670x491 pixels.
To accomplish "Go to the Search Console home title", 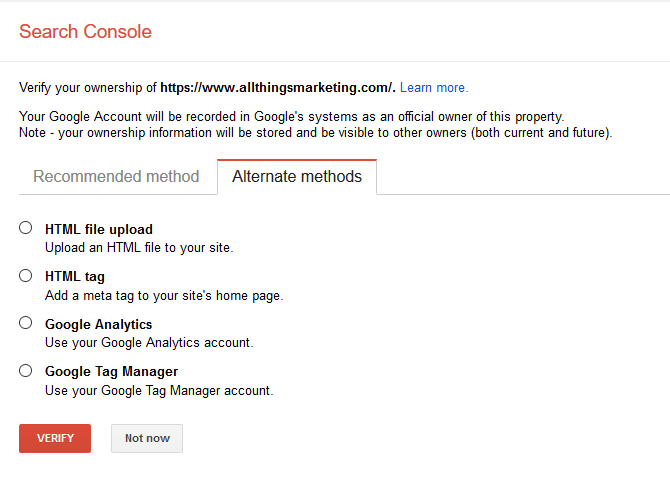I will pyautogui.click(x=85, y=32).
